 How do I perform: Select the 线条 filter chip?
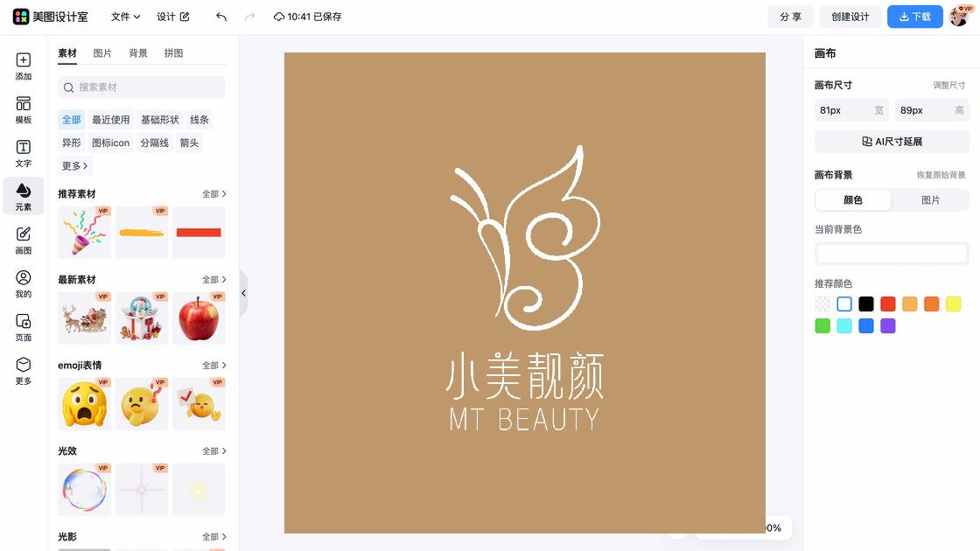(x=199, y=119)
